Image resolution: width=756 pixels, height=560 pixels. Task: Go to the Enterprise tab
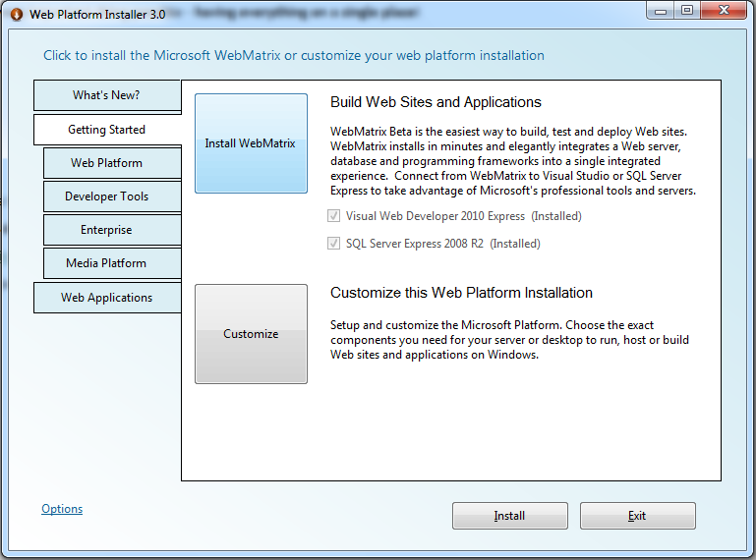click(112, 230)
